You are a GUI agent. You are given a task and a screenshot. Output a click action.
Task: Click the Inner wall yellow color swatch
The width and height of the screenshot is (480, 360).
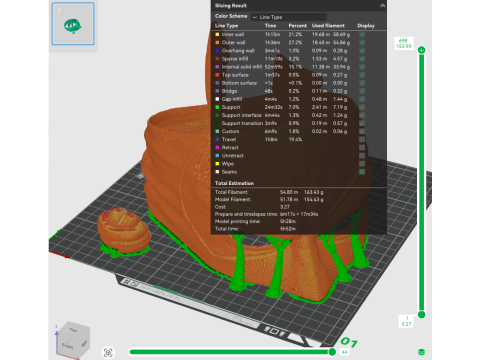click(x=217, y=34)
